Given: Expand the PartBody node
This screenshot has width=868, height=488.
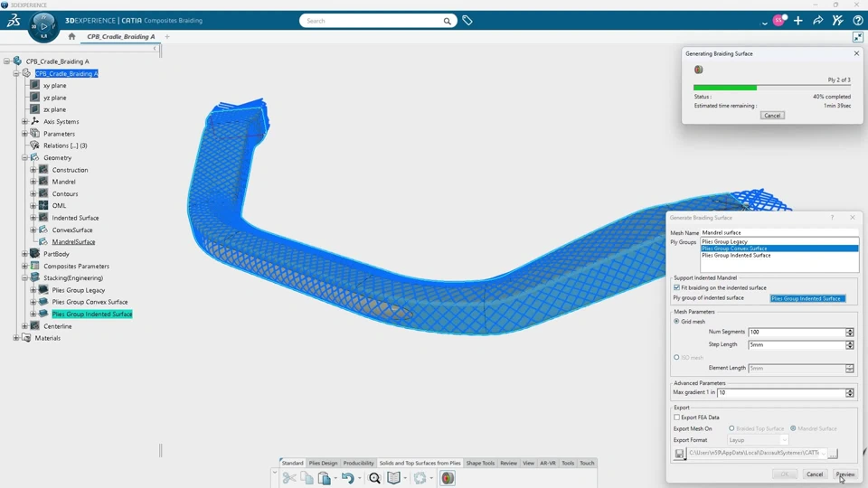Looking at the screenshot, I should pyautogui.click(x=24, y=254).
